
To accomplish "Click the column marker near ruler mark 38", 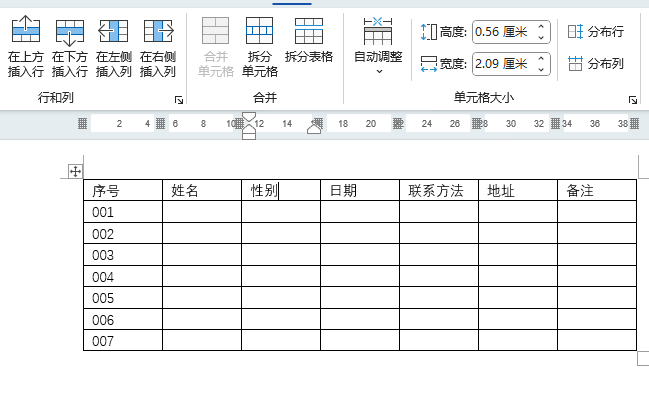I will 634,123.
